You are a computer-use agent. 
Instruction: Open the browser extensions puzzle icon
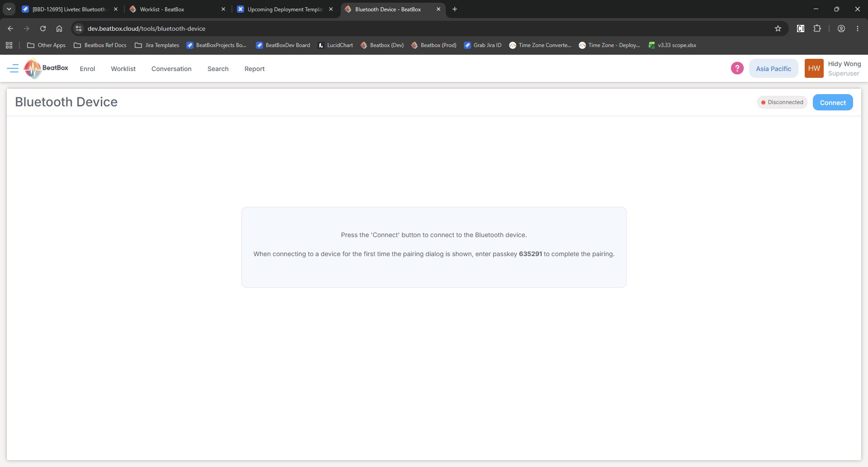pyautogui.click(x=817, y=29)
